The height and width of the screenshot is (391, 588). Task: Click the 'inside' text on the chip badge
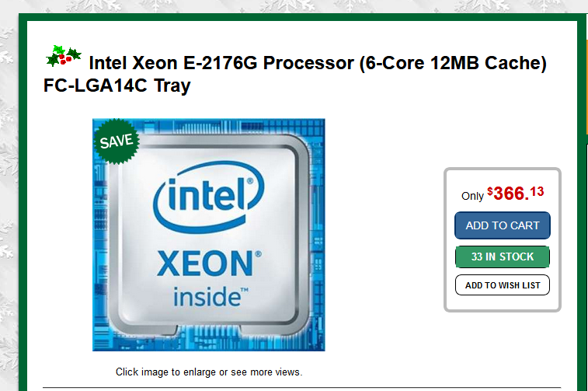[210, 297]
